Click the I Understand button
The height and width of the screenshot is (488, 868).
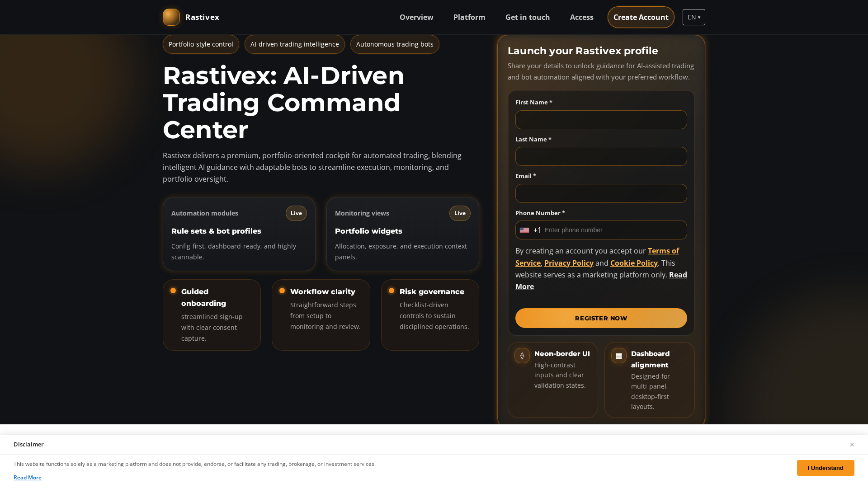coord(825,468)
